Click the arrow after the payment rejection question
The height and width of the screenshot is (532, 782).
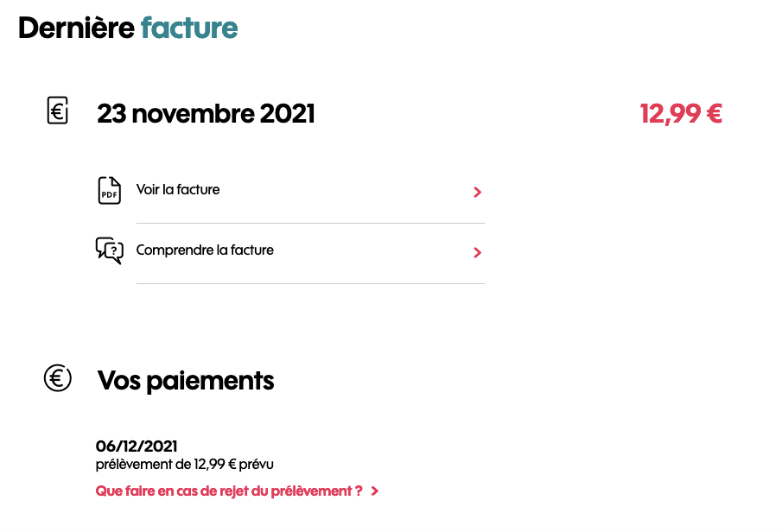coord(374,491)
